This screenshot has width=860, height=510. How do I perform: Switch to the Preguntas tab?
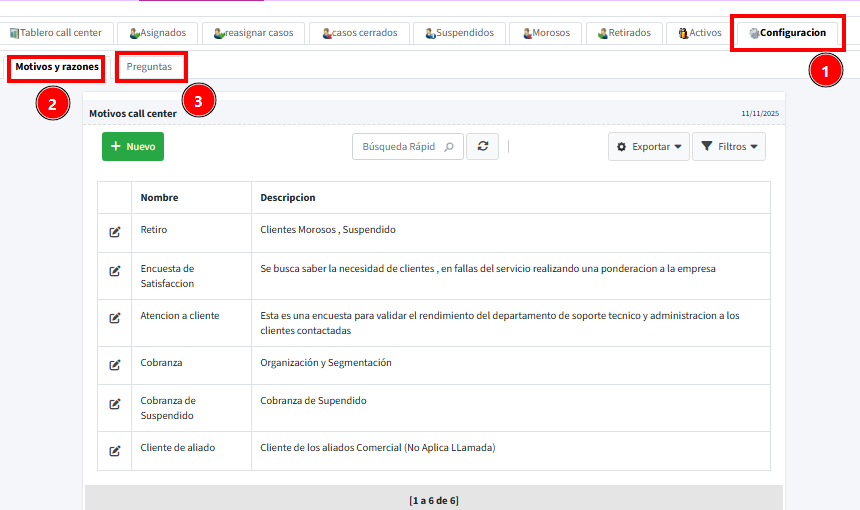(149, 67)
